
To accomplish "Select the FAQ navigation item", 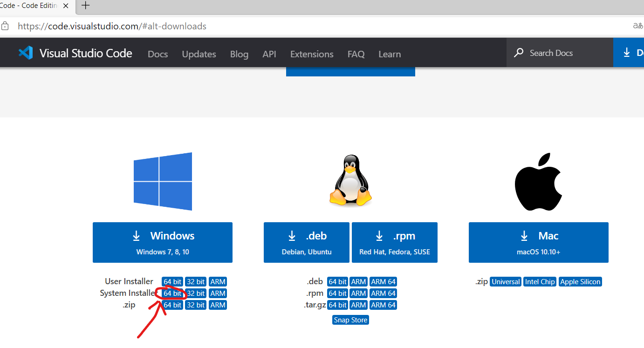I will pyautogui.click(x=356, y=54).
